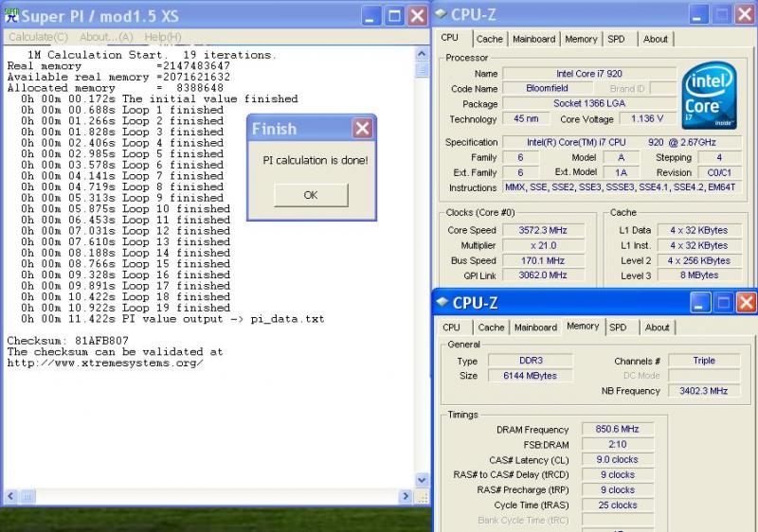This screenshot has width=758, height=532.
Task: Click Core Voltage value '1.136 V'
Action: point(647,118)
